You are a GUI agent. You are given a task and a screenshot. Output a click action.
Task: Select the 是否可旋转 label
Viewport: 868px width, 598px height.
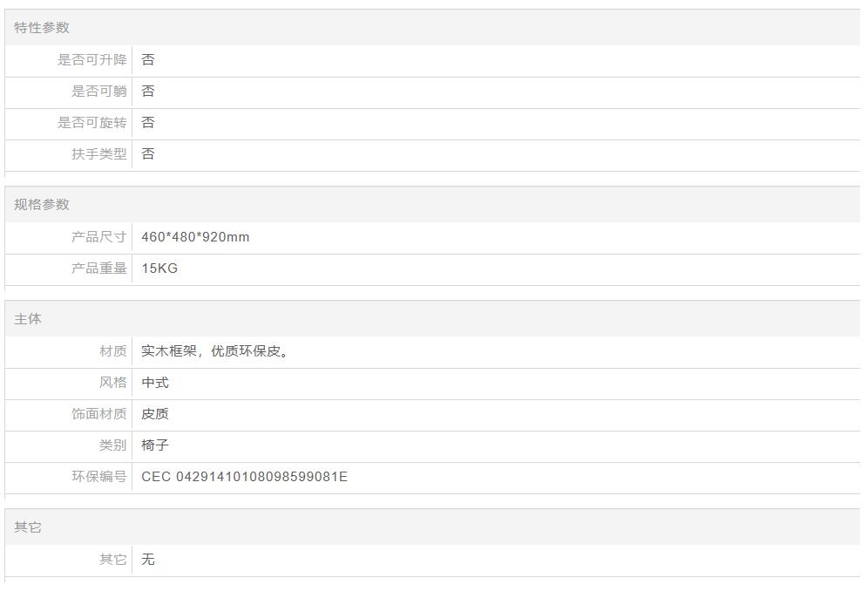pyautogui.click(x=92, y=123)
